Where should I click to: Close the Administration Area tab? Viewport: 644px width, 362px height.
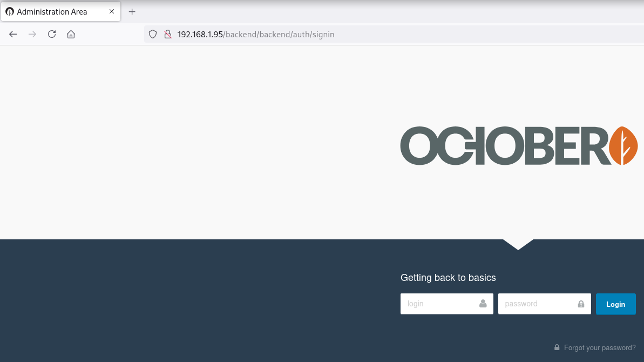[112, 11]
